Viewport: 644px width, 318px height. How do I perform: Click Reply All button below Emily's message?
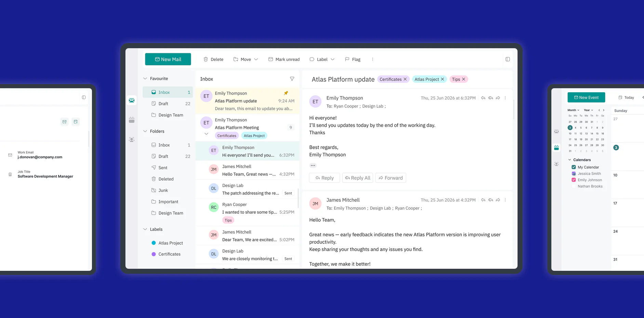click(x=358, y=178)
